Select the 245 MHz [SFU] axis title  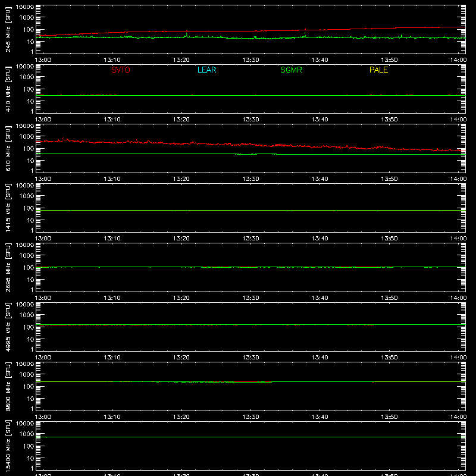point(8,29)
